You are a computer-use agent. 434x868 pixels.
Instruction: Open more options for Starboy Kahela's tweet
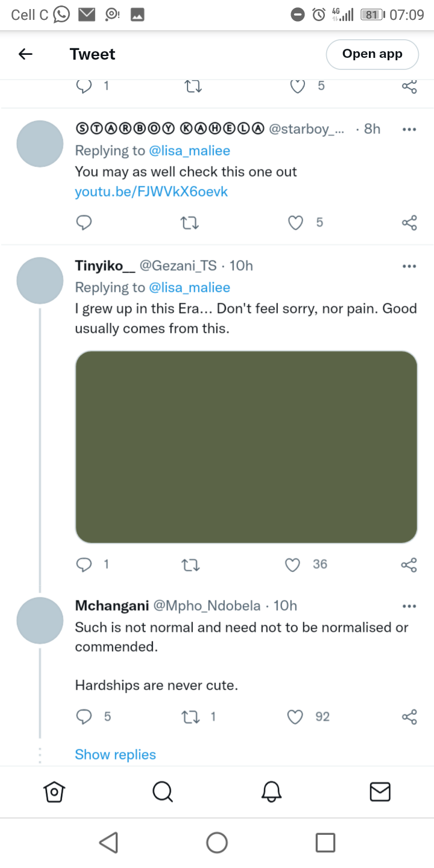pyautogui.click(x=409, y=129)
